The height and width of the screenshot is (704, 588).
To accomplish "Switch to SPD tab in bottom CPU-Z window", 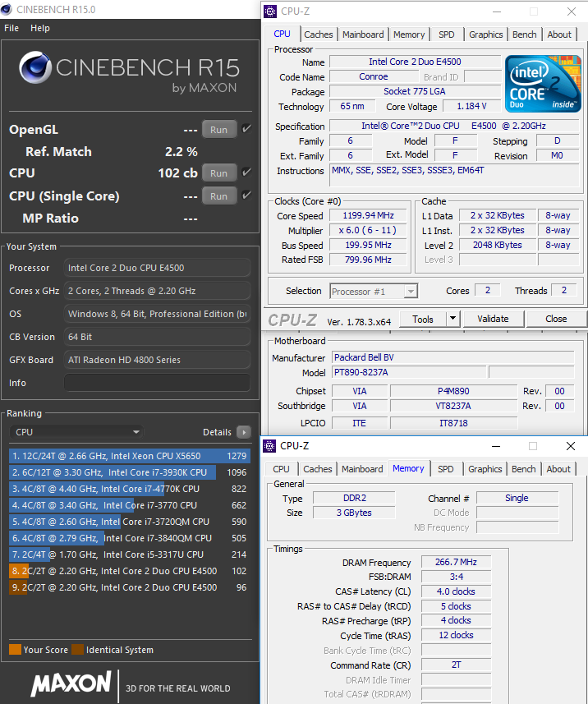I will click(x=445, y=469).
